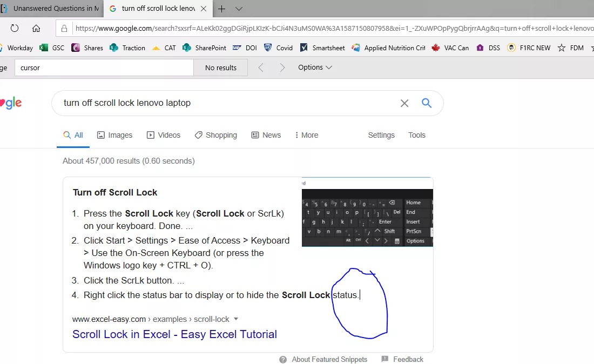Open the search Tools options

click(417, 135)
